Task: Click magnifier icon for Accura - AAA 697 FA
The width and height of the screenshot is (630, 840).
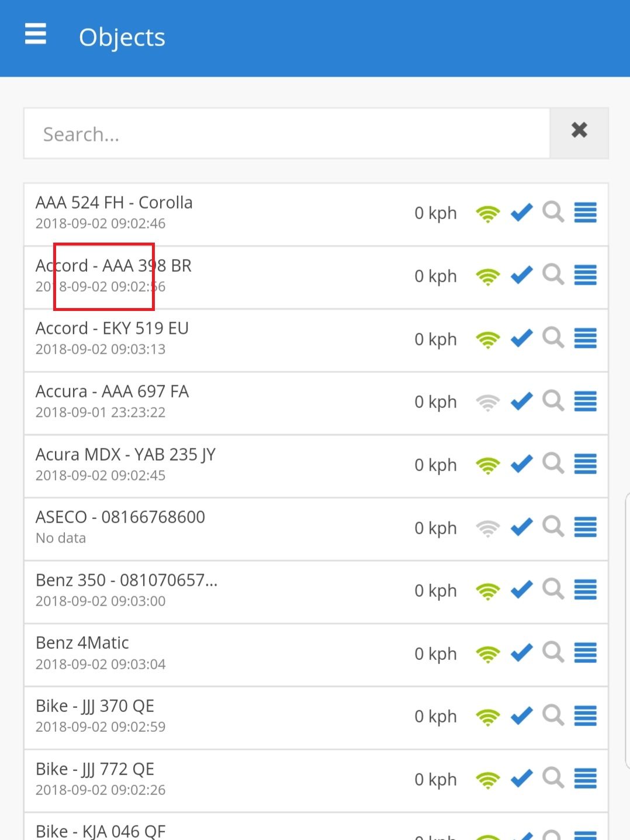Action: click(x=553, y=402)
